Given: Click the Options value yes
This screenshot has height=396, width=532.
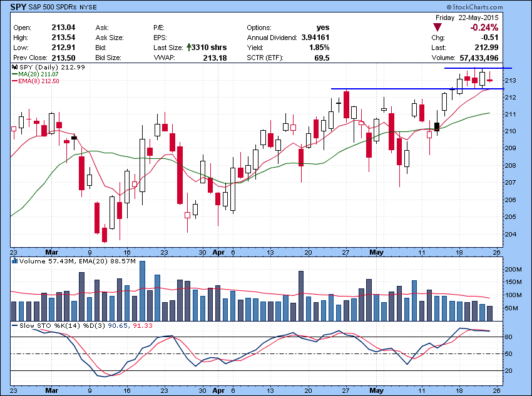Looking at the screenshot, I should [x=323, y=28].
